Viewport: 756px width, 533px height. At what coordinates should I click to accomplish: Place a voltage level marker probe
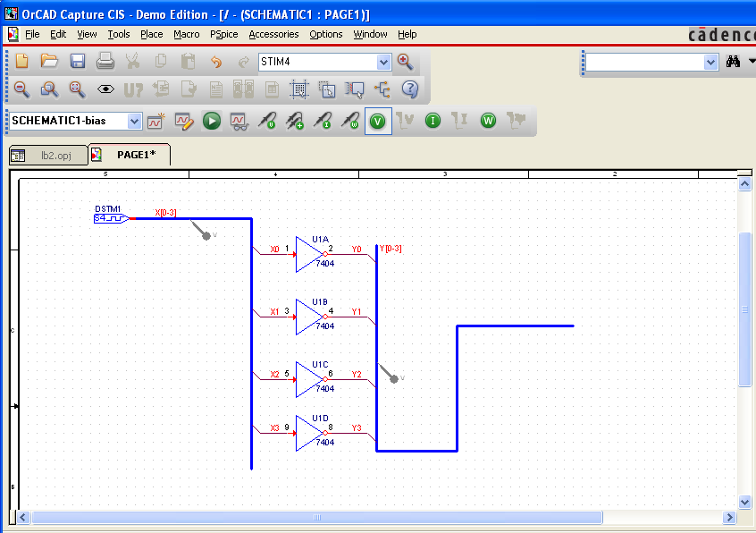[267, 121]
